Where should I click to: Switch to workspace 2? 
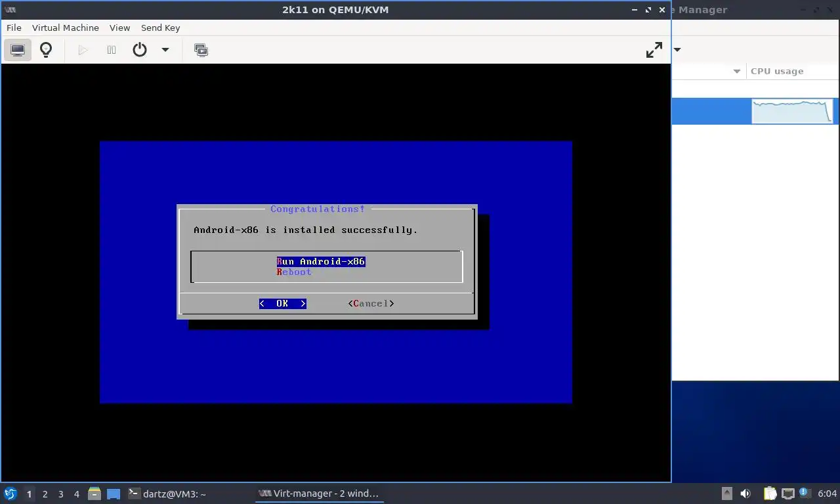pos(45,494)
